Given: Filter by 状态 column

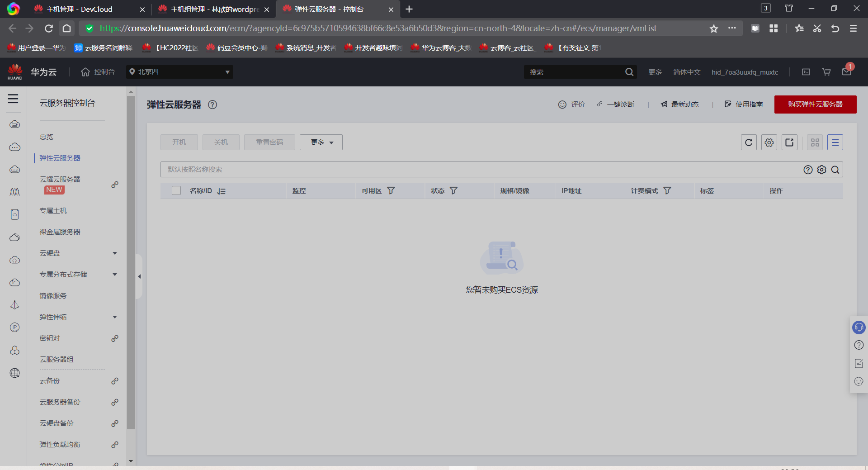Looking at the screenshot, I should point(453,191).
